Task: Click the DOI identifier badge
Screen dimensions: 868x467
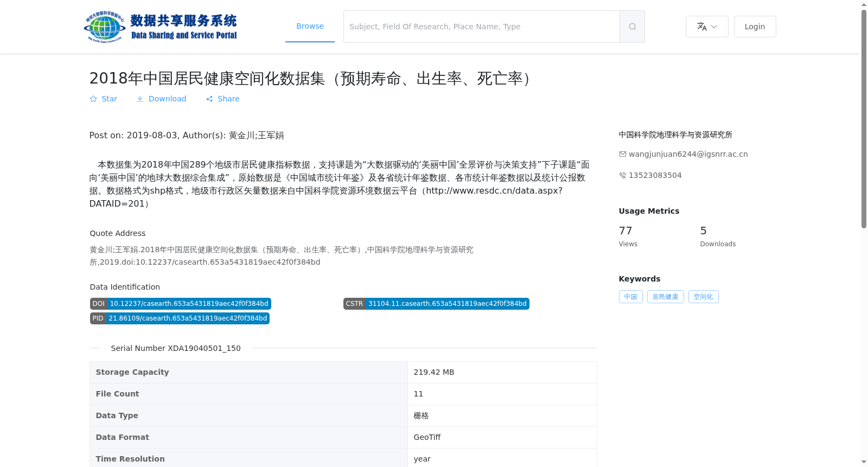Action: [x=181, y=304]
